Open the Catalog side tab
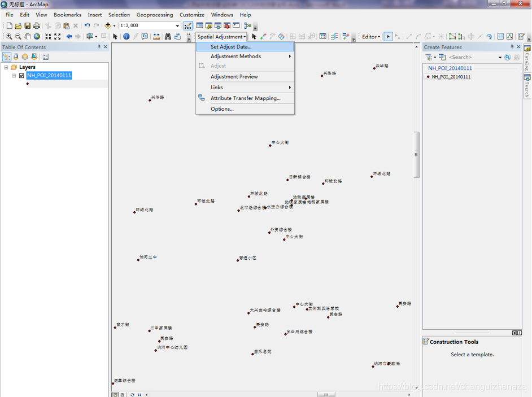 point(527,58)
